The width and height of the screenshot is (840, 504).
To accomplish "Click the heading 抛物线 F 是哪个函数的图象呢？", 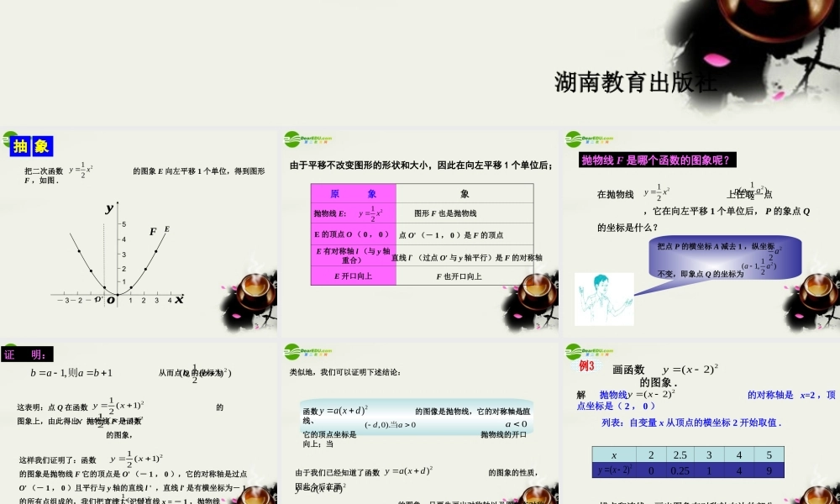I will coord(657,160).
